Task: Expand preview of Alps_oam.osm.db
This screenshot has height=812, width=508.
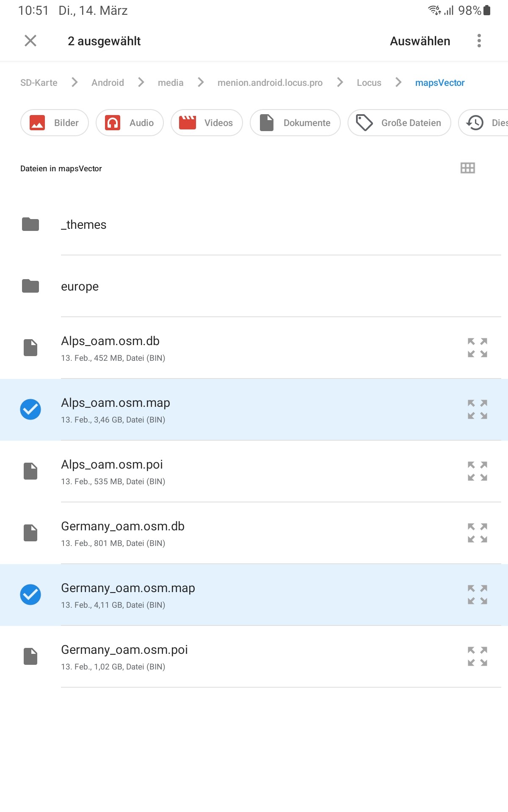Action: click(477, 348)
